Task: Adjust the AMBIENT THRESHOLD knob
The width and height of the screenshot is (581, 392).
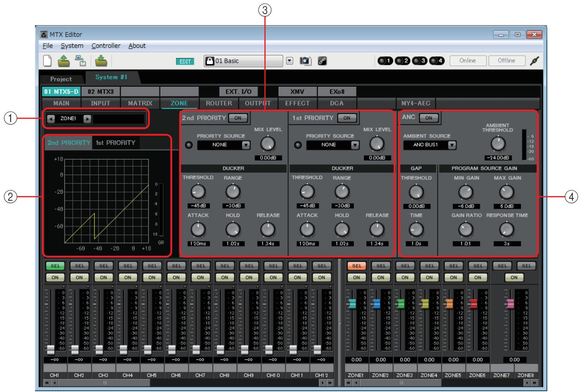Action: pyautogui.click(x=498, y=144)
